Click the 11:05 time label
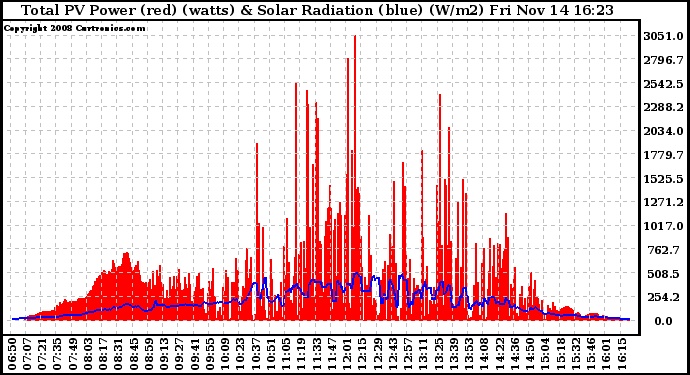This screenshot has height=375, width=690. pyautogui.click(x=286, y=354)
